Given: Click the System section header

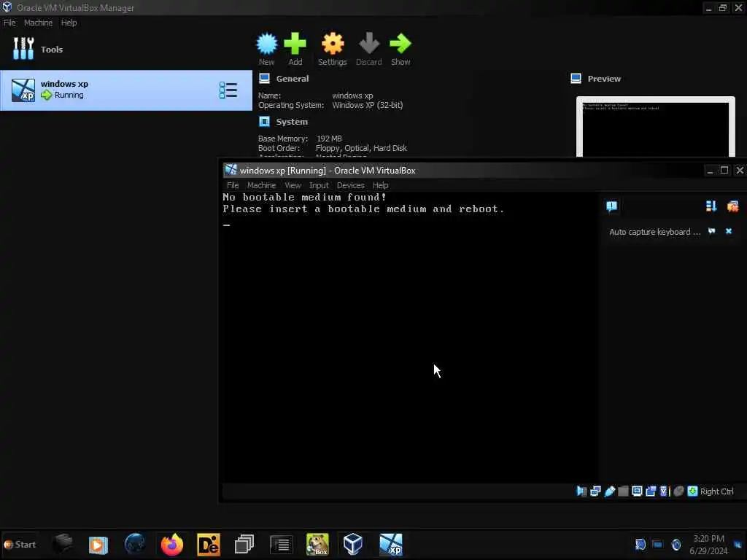Looking at the screenshot, I should pyautogui.click(x=284, y=122).
